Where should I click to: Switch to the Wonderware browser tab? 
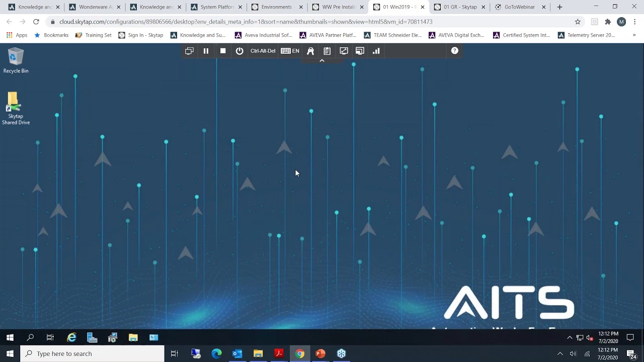click(x=96, y=7)
